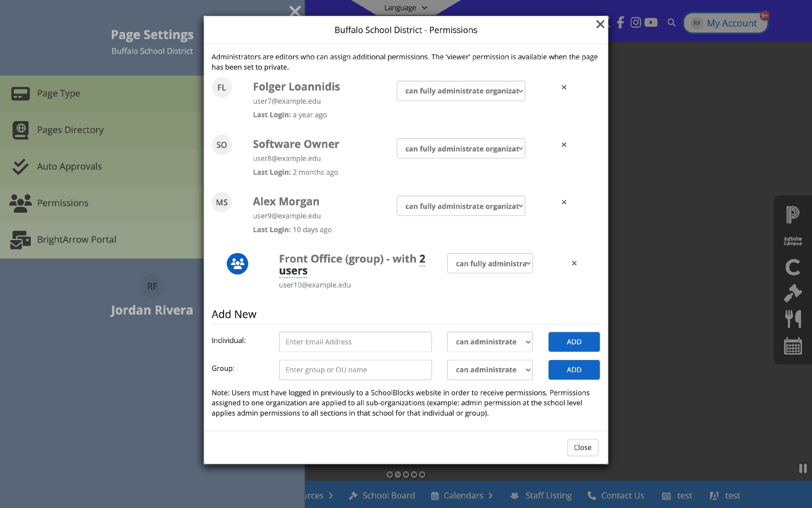Open the PDF-icon test nav link
This screenshot has width=812, height=508.
click(x=725, y=496)
